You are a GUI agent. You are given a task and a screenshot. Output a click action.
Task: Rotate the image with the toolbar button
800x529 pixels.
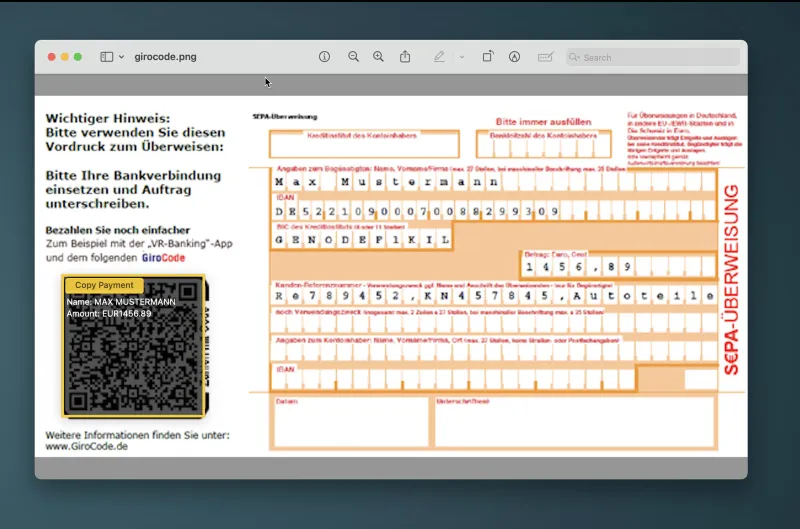[488, 57]
